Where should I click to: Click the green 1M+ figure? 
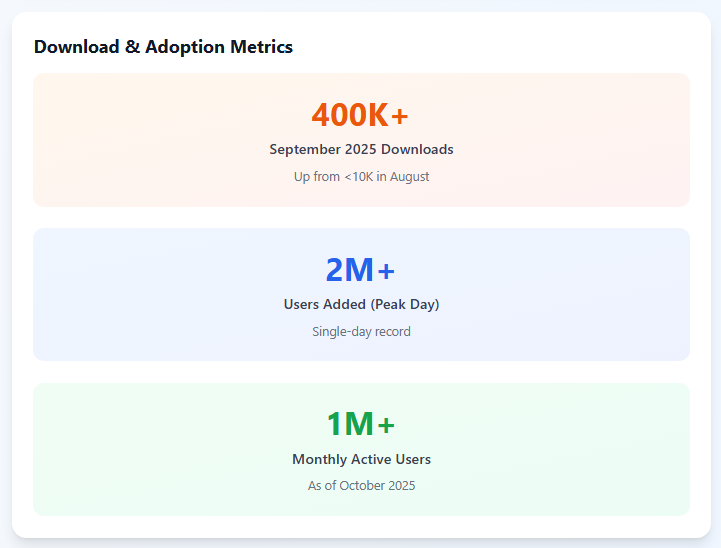[x=360, y=425]
